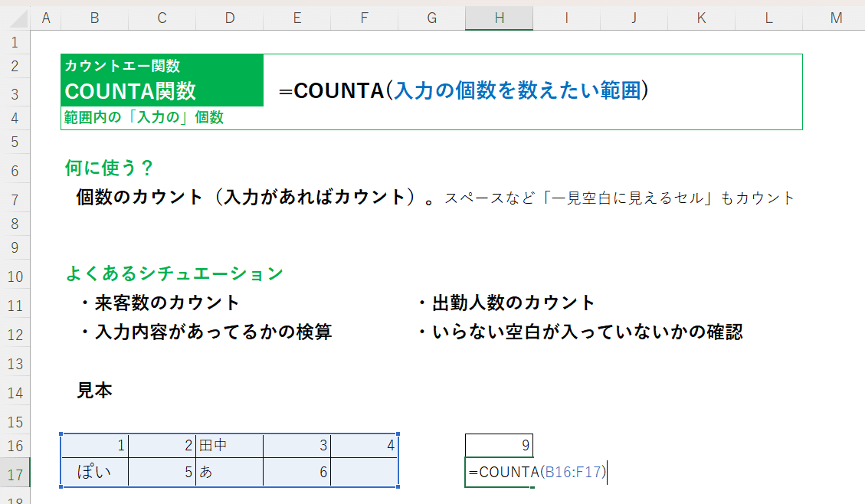Viewport: 865px width, 504px height.
Task: Select column G header
Action: [431, 18]
